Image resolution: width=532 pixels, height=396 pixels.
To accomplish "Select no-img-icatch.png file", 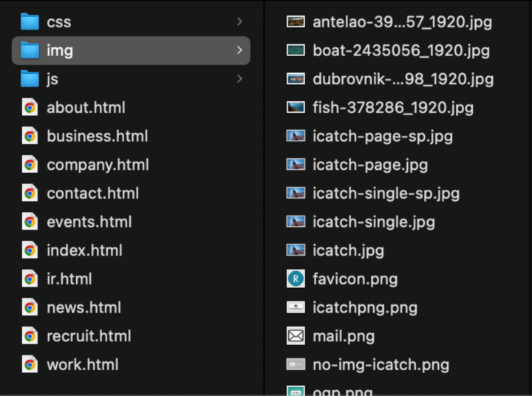I will click(x=381, y=364).
